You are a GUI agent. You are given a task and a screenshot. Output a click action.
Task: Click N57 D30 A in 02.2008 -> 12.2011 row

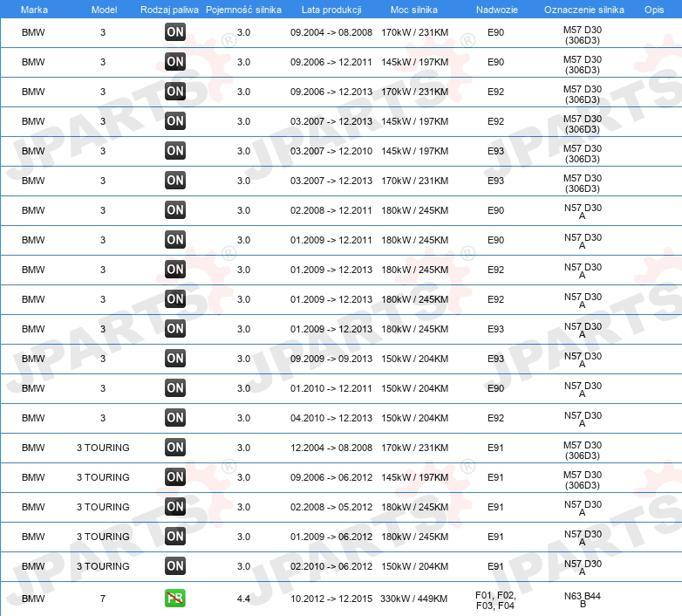[x=583, y=211]
